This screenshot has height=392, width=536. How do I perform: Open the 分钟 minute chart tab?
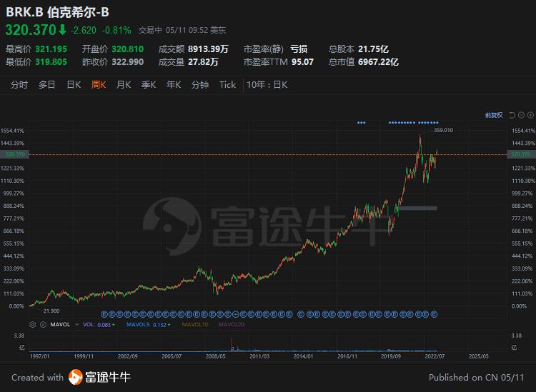(x=200, y=85)
